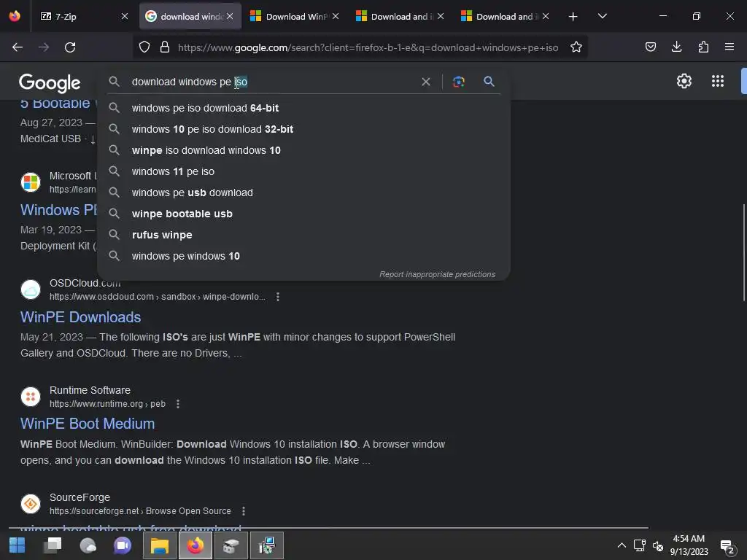List all tabs with the chevron
Image resolution: width=747 pixels, height=560 pixels.
coord(602,16)
